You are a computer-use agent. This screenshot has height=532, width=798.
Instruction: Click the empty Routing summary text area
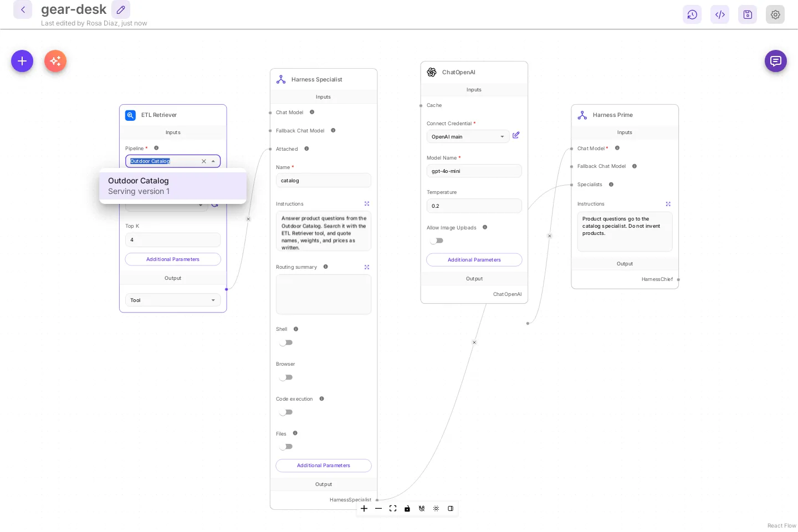pyautogui.click(x=324, y=294)
